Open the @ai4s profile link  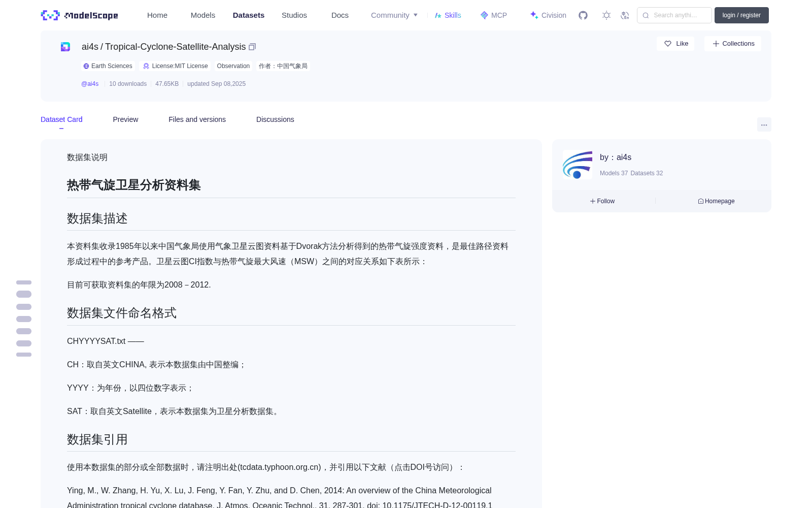pyautogui.click(x=90, y=84)
